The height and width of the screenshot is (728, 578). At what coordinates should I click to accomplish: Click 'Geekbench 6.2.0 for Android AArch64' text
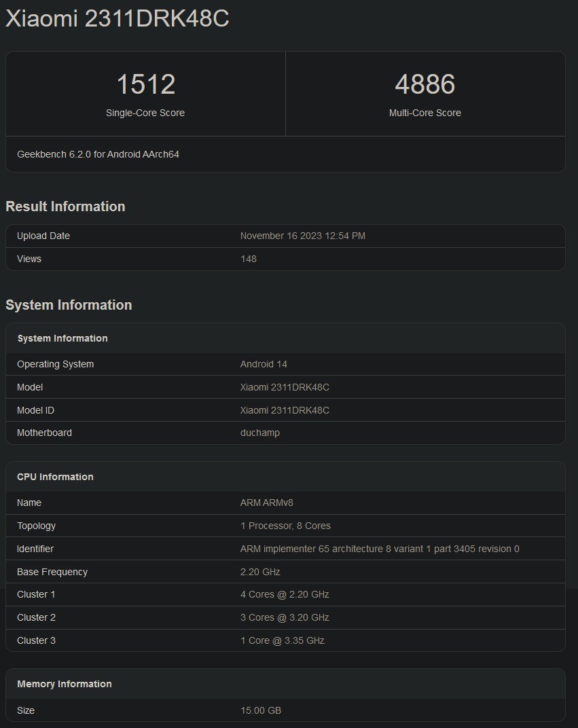click(98, 154)
